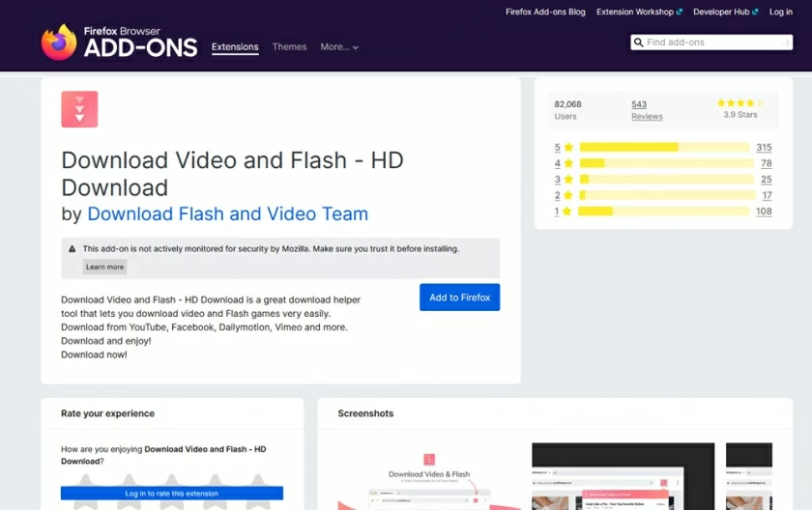Switch to the Extensions tab
The image size is (812, 510).
click(x=235, y=47)
